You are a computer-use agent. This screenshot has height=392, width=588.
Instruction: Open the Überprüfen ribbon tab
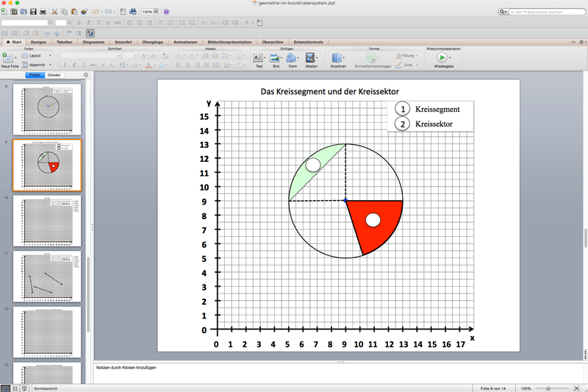273,42
